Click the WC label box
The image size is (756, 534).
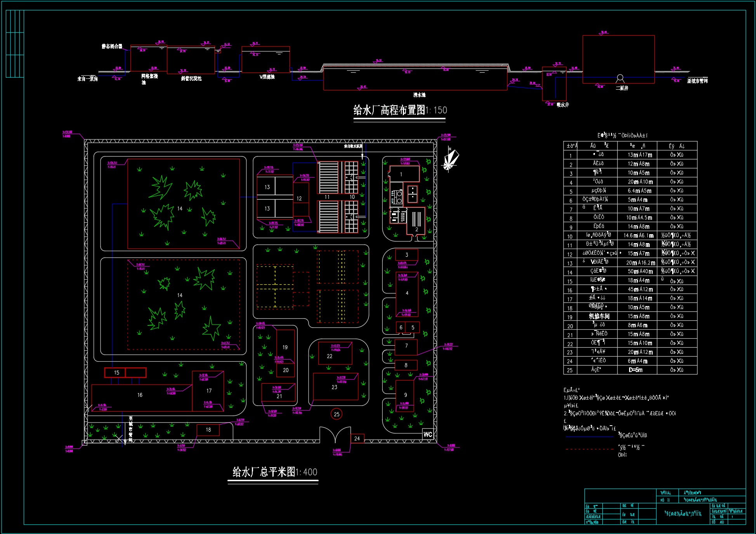tap(428, 434)
